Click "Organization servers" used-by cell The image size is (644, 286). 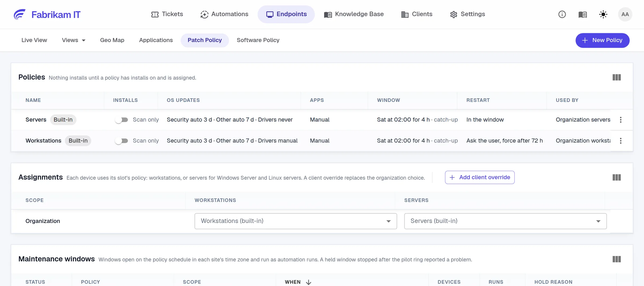pyautogui.click(x=583, y=120)
